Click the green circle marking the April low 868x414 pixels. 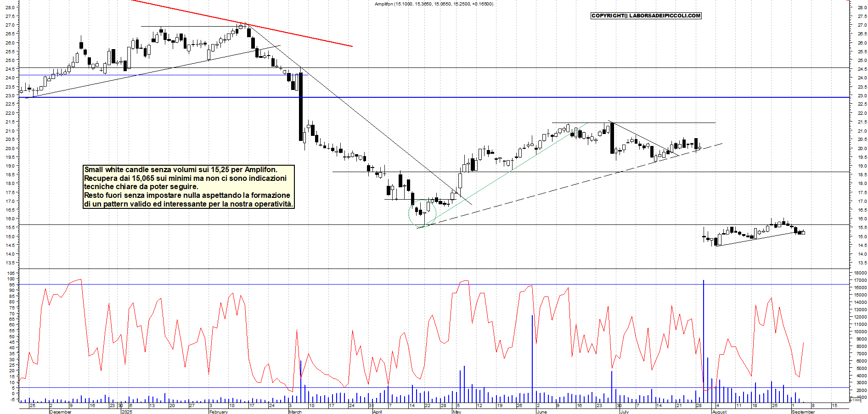tap(422, 213)
